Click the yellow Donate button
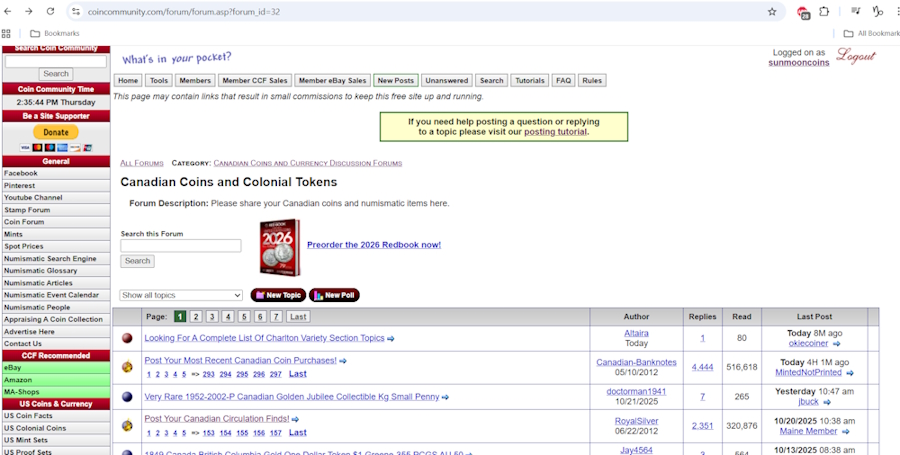The image size is (900, 455). point(56,132)
